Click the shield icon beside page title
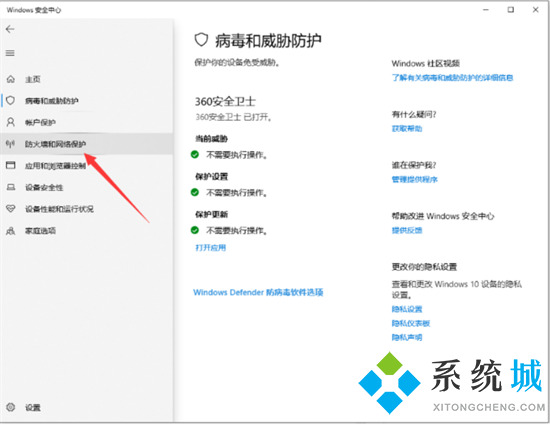This screenshot has height=425, width=550. point(201,40)
